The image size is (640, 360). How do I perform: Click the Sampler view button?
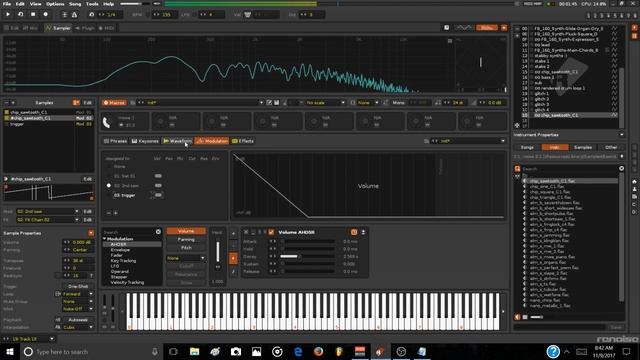pyautogui.click(x=58, y=28)
